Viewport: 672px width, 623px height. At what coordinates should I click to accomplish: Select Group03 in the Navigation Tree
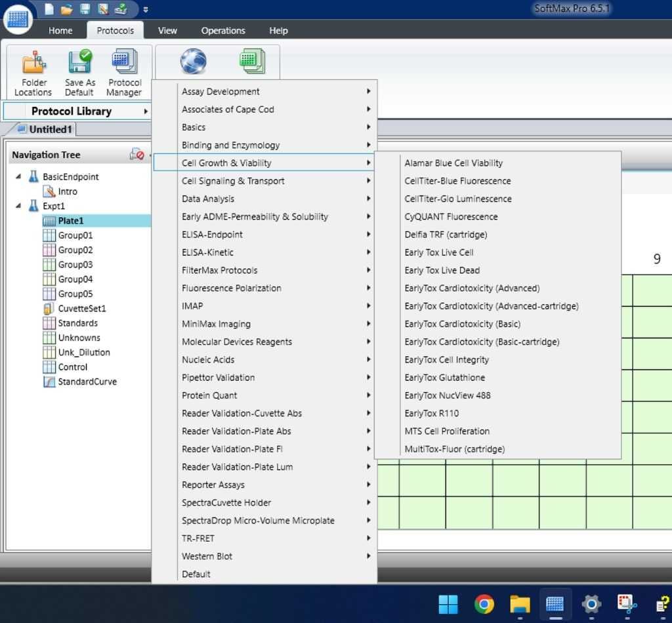point(75,265)
